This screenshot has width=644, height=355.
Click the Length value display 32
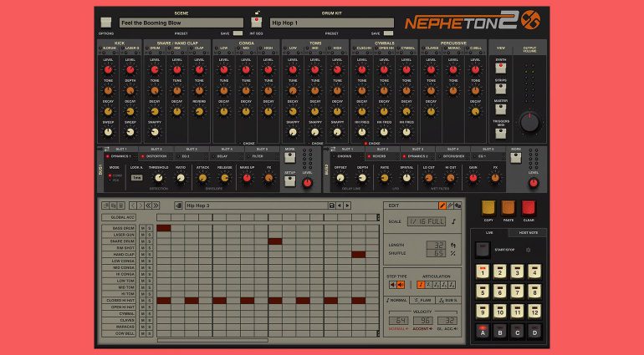click(x=436, y=245)
